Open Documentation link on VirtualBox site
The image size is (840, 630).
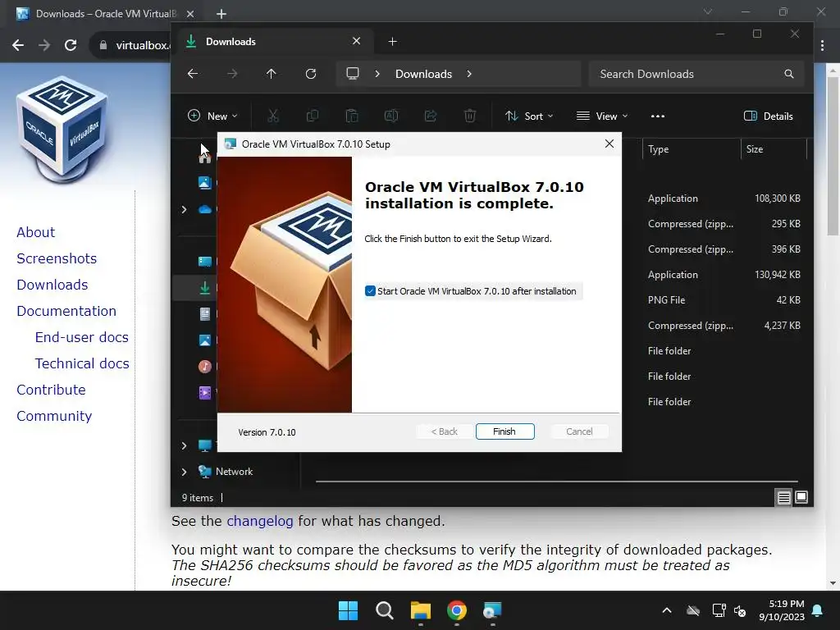66,311
